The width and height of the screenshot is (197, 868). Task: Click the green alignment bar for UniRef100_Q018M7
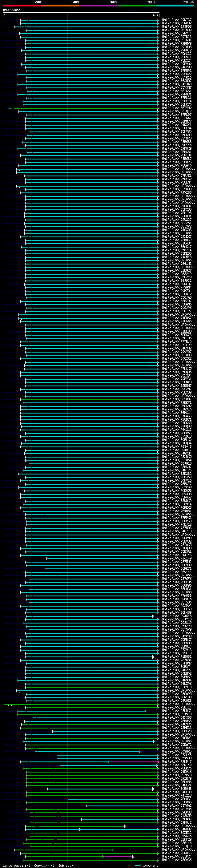coord(89,399)
